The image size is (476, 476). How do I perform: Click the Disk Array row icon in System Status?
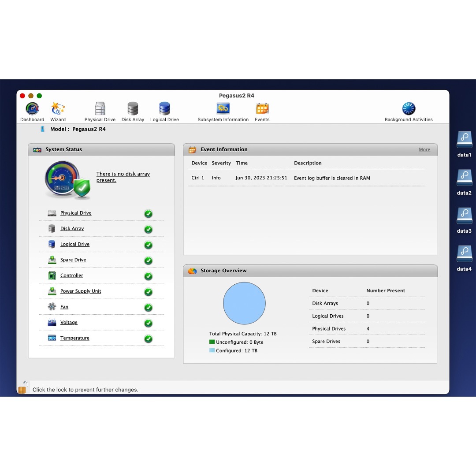(52, 229)
